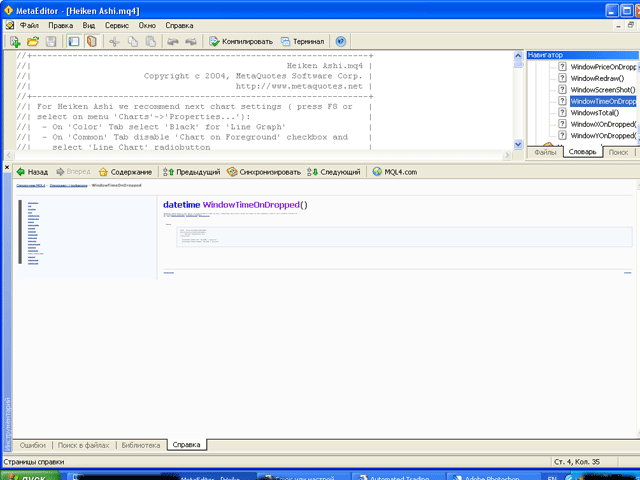Compile the script with Компилировать
This screenshot has width=640, height=480.
pos(241,41)
